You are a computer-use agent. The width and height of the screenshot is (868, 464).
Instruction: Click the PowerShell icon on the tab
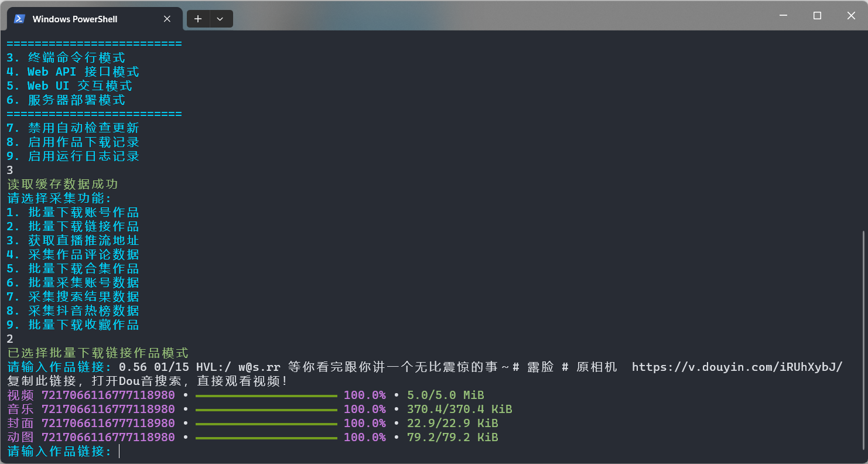19,19
